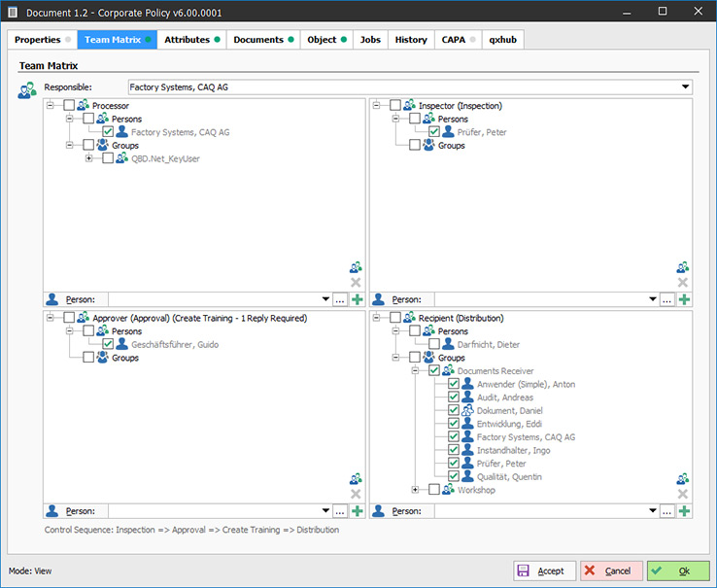Switch to the Properties tab
Viewport: 717px width, 588px height.
point(43,40)
